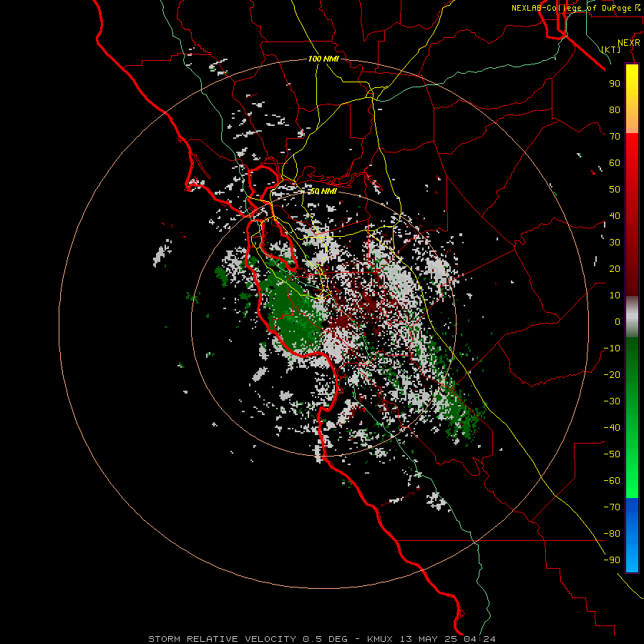
Task: Click the STORM RELATIVE VELOCITY caption text
Action: (322, 639)
